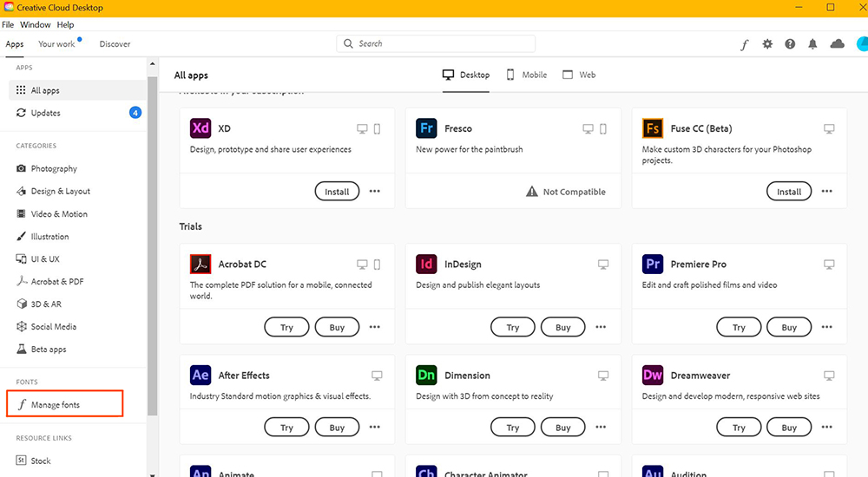Open Premiere Pro more options menu
The width and height of the screenshot is (868, 477).
(x=827, y=327)
